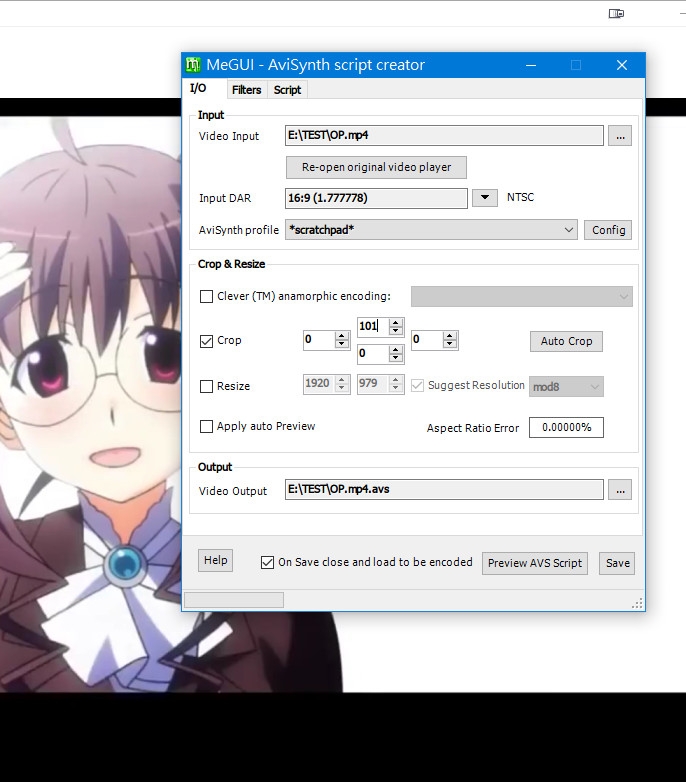Open the AviSynth profile Config
Viewport: 686px width, 782px height.
(608, 230)
